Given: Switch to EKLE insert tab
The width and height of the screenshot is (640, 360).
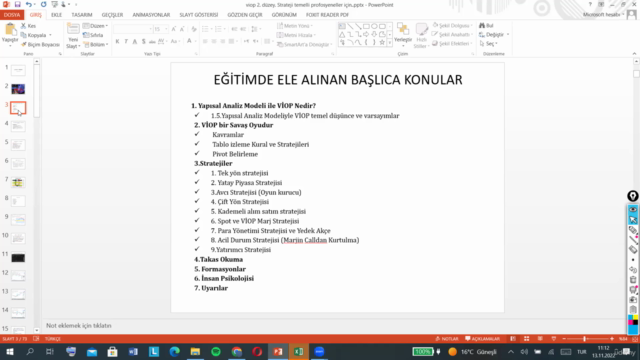Looking at the screenshot, I should (56, 15).
